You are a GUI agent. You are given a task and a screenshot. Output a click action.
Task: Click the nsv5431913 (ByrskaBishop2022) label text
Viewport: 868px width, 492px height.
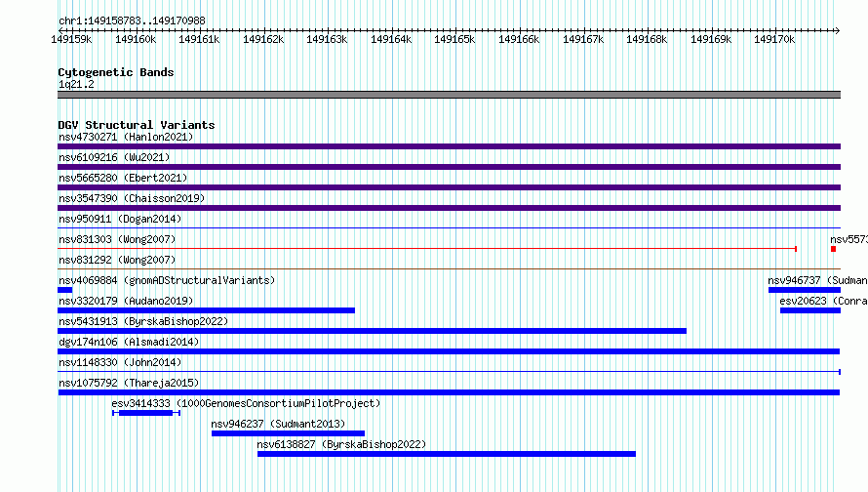click(x=143, y=321)
